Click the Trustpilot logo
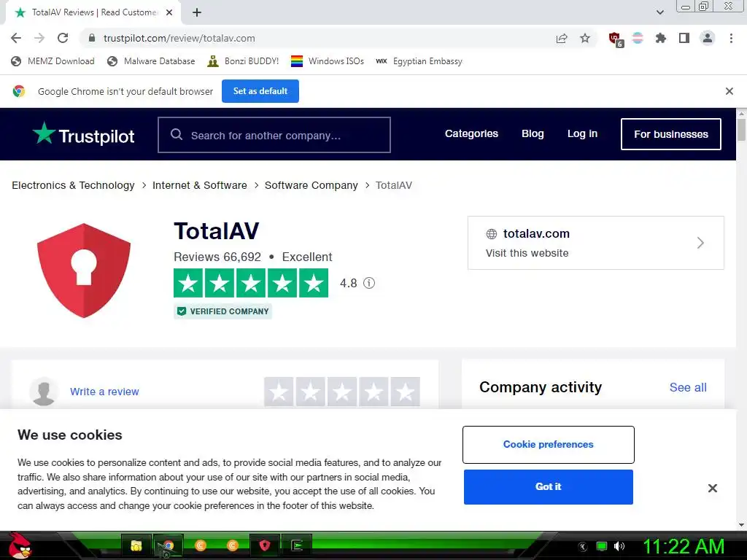Viewport: 747px width, 560px height. click(x=83, y=134)
